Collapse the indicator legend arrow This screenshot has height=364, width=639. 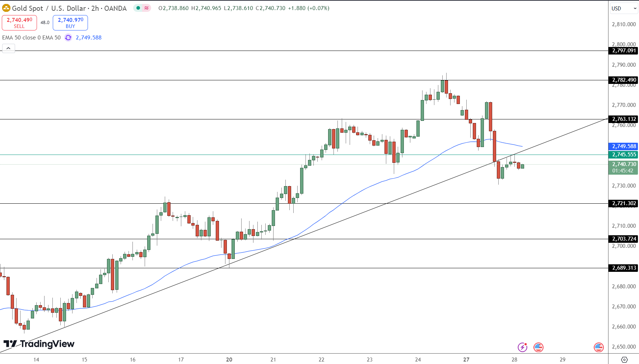(9, 48)
